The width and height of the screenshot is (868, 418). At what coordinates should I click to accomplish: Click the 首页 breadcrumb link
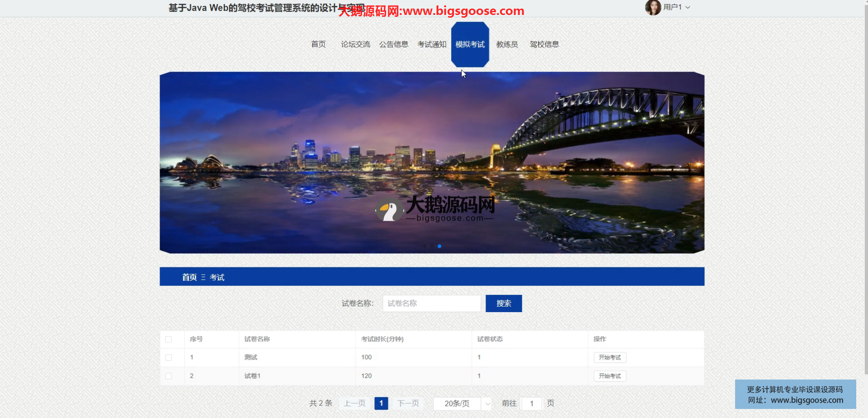pos(189,277)
